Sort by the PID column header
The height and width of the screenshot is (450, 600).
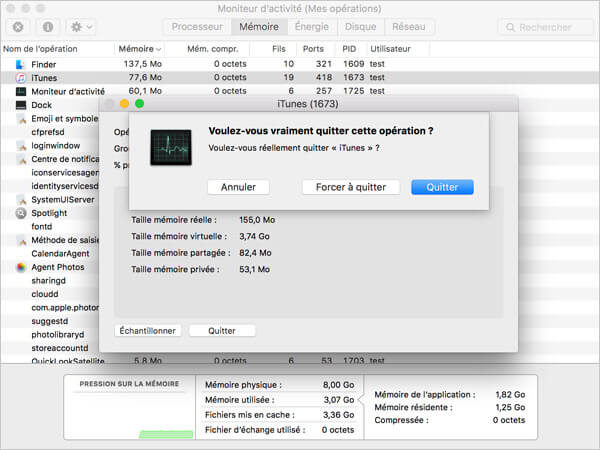[349, 49]
